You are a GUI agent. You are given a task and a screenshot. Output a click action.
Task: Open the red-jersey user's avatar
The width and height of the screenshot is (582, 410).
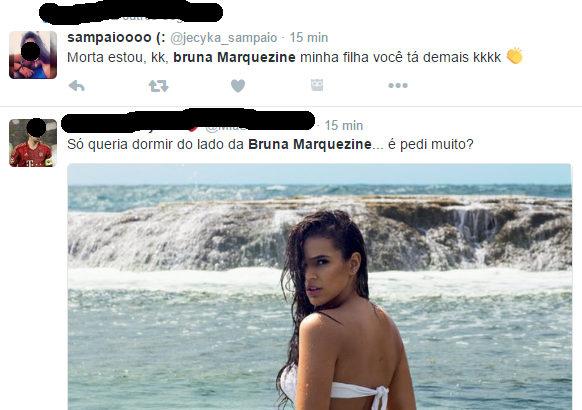[33, 143]
